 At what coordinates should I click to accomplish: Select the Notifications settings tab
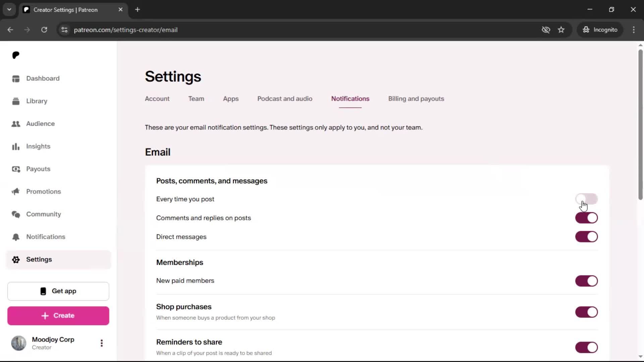(350, 99)
